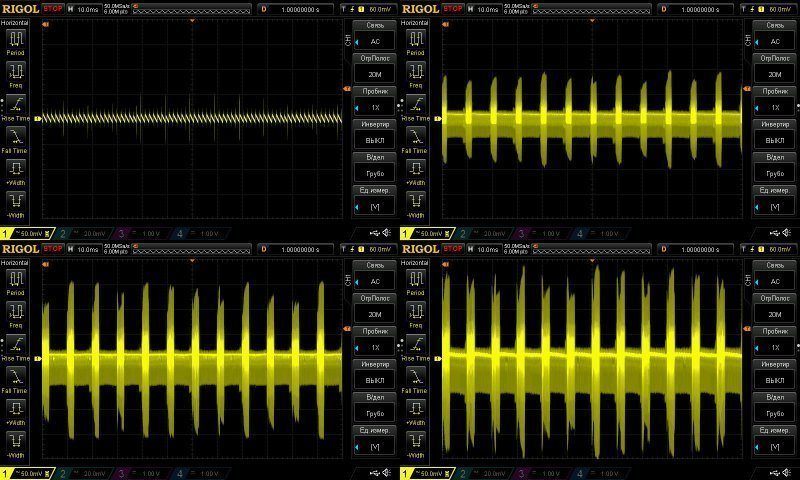Select the Freq measurement icon in top-left scope
Viewport: 800px width, 480px height.
coord(16,74)
